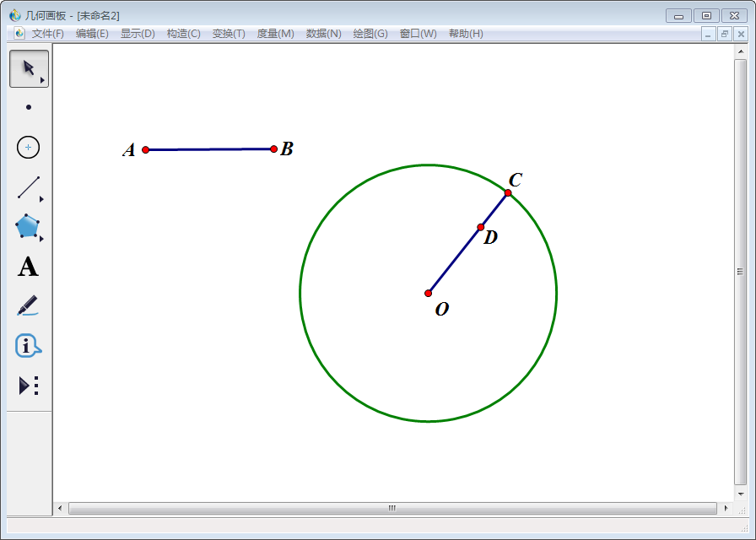The image size is (756, 540).
Task: Select the Custom tools icon
Action: click(x=29, y=386)
